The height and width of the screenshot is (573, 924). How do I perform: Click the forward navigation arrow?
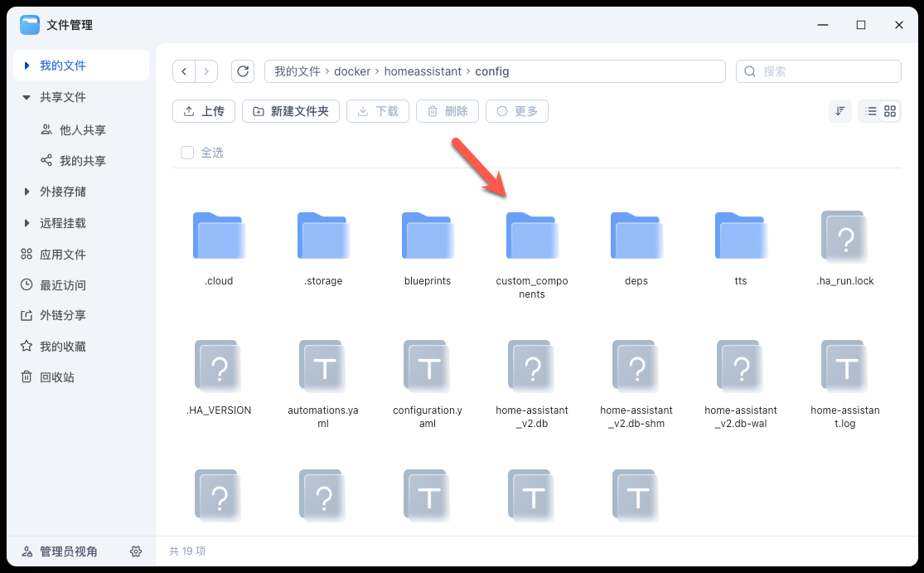coord(206,71)
